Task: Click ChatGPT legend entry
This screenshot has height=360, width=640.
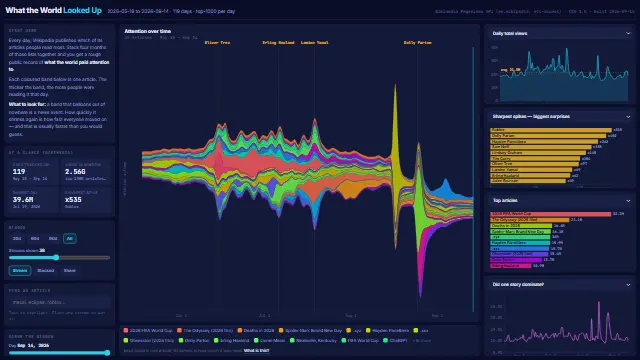Action: (x=395, y=340)
